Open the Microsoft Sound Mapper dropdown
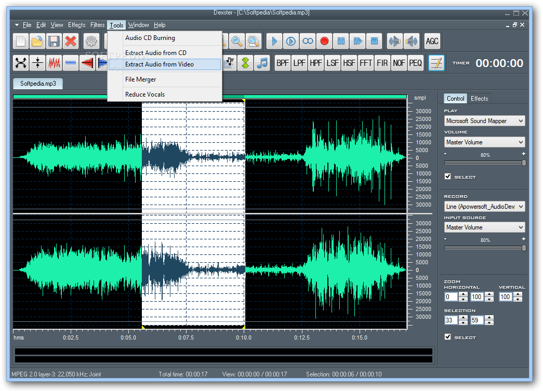Screen dimensions: 543x392 (484, 121)
